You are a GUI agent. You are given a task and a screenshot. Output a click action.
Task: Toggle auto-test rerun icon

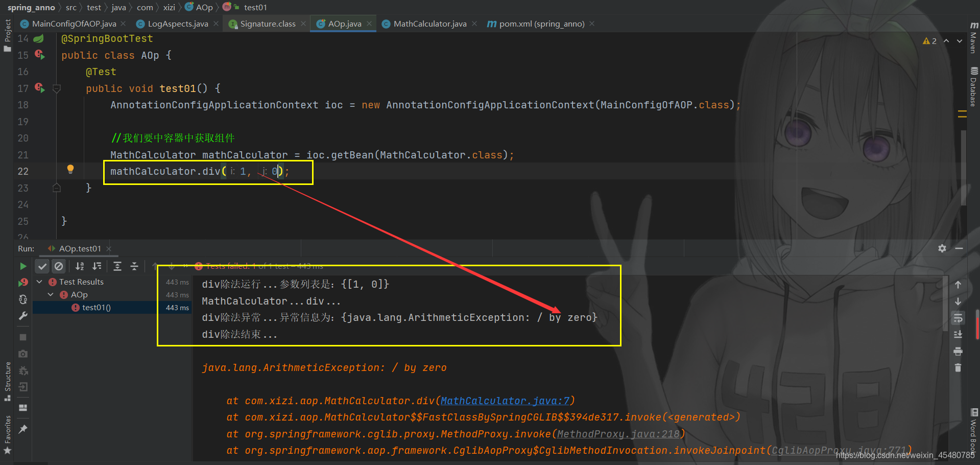(23, 299)
